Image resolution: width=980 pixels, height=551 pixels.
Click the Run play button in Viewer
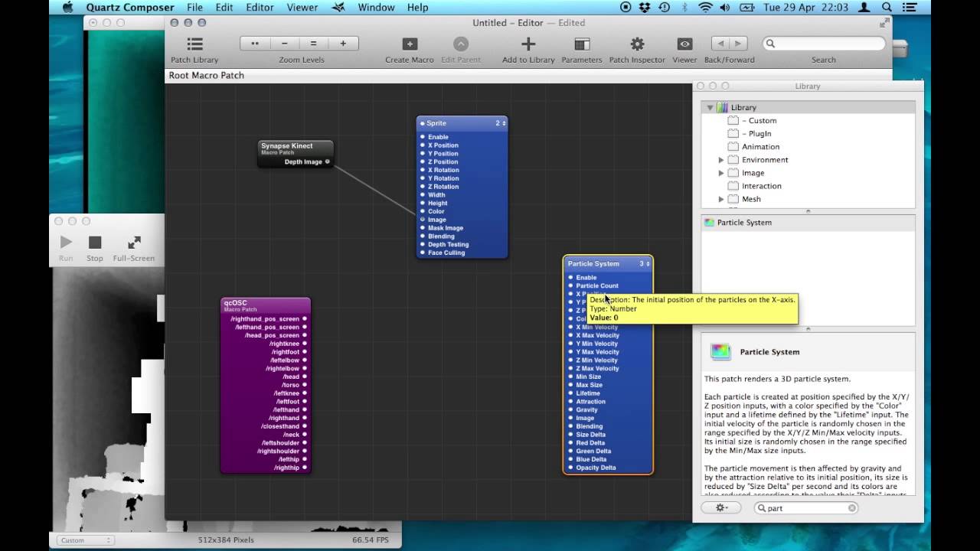tap(66, 242)
